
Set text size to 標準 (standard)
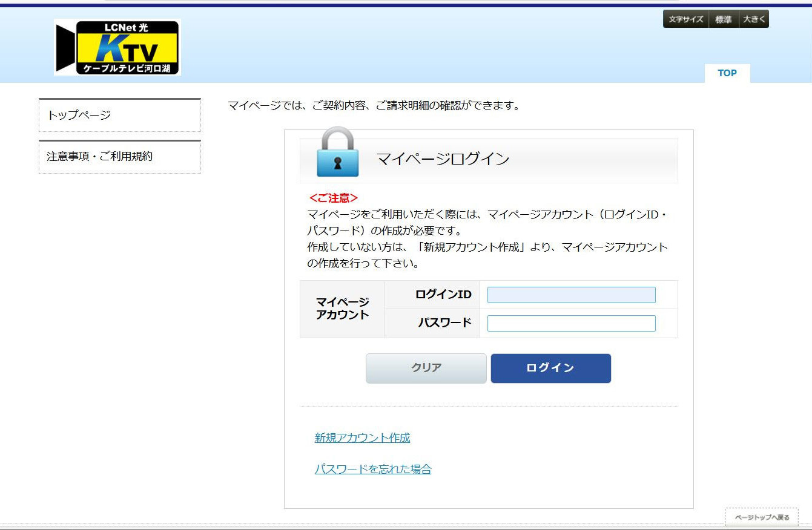coord(724,19)
